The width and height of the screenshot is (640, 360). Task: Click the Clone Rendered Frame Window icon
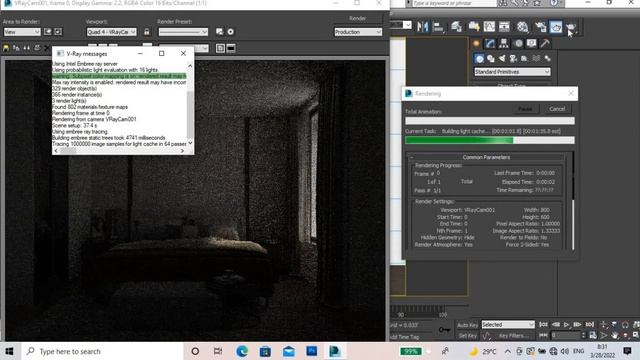point(27,48)
